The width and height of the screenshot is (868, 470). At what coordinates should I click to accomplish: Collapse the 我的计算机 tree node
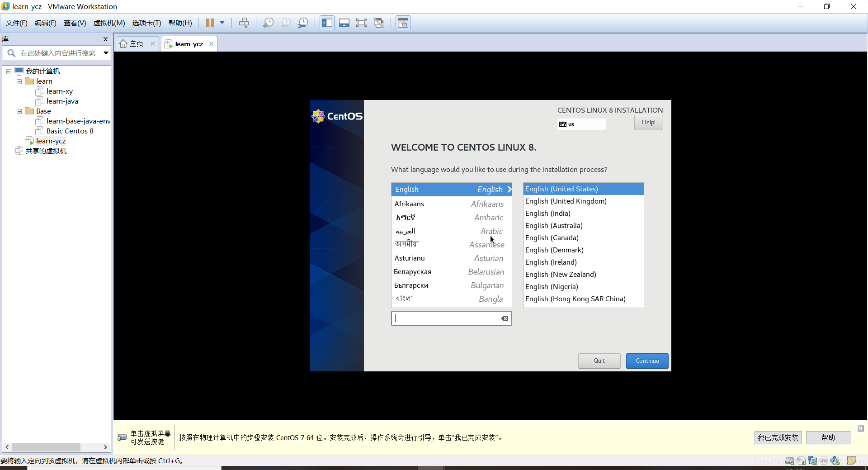[x=9, y=71]
